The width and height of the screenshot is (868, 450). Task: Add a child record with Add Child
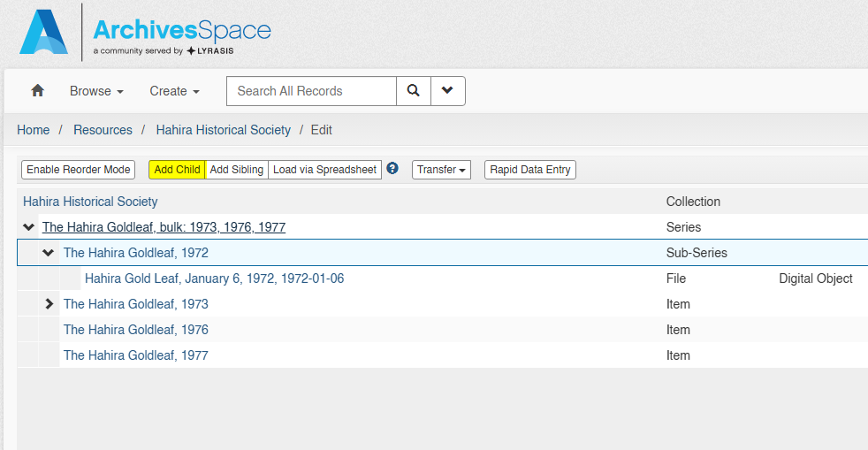[x=177, y=170]
